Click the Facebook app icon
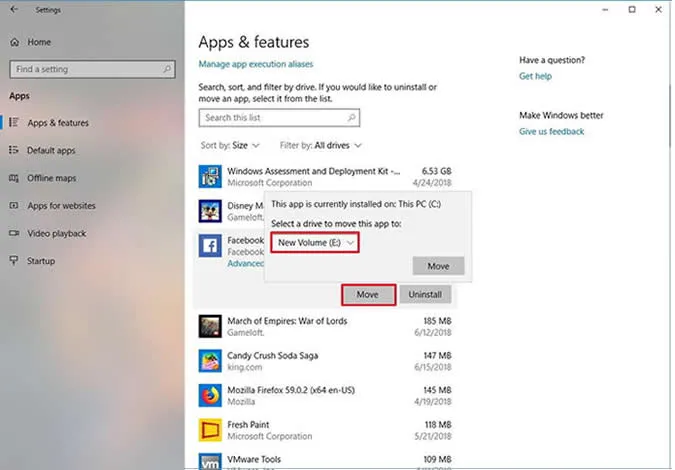 click(210, 245)
